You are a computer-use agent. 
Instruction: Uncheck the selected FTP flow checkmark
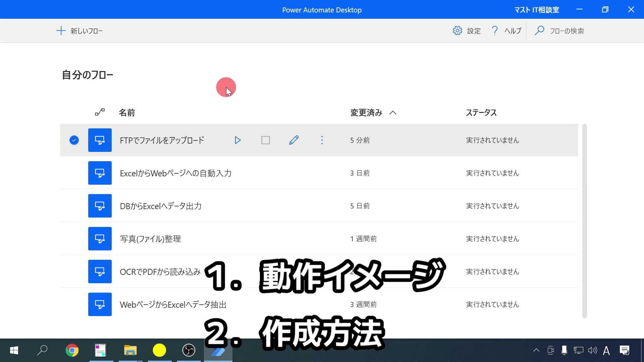tap(74, 140)
